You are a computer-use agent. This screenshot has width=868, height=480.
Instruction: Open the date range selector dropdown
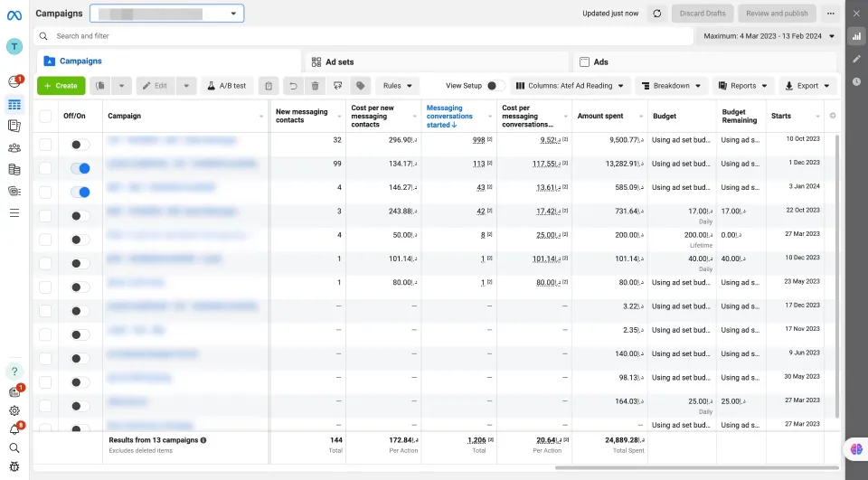pyautogui.click(x=769, y=36)
